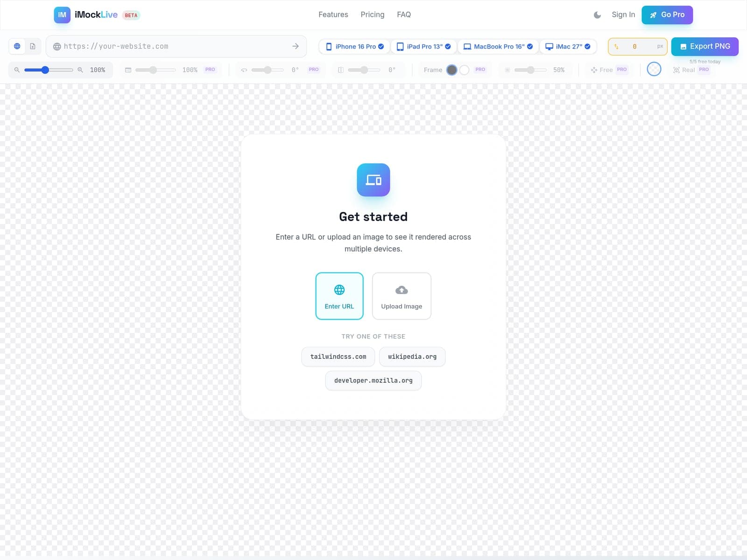Focus the website URL input field
The width and height of the screenshot is (747, 560).
pyautogui.click(x=176, y=46)
